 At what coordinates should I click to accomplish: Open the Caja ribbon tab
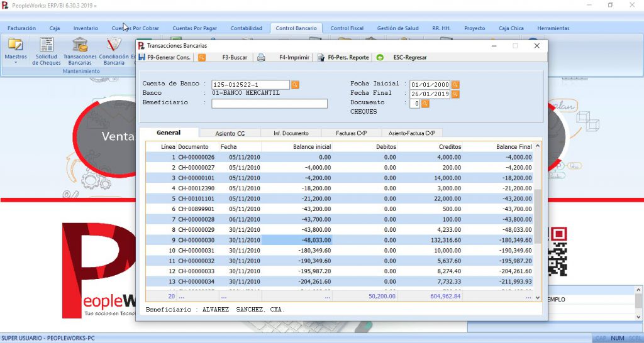pyautogui.click(x=55, y=28)
